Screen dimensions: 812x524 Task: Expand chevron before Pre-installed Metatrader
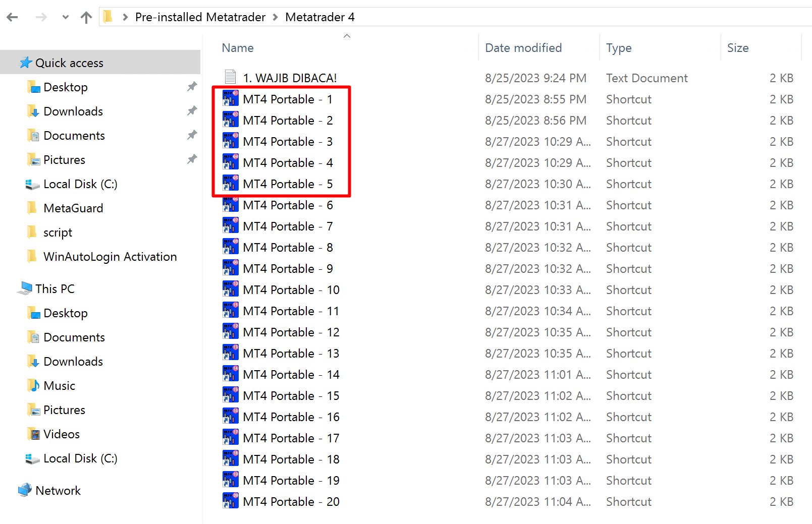(125, 17)
